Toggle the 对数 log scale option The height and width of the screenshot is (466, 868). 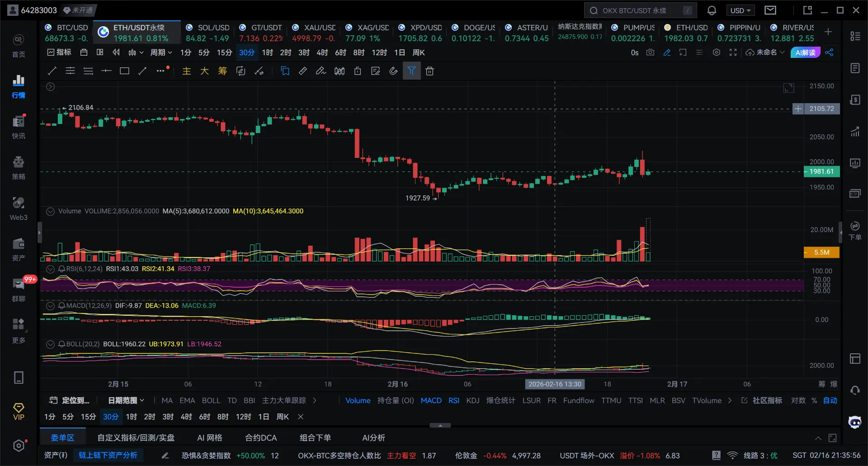pos(798,400)
